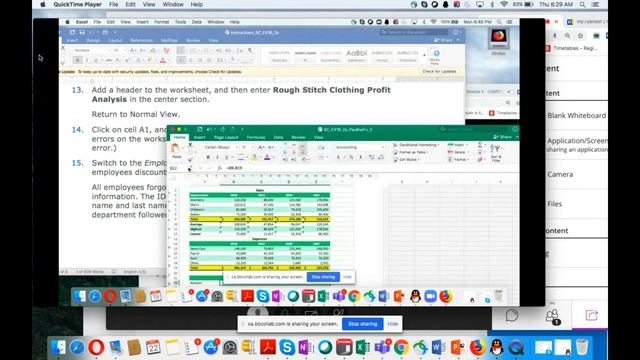Open Spotlight search in the top menu bar

pos(582,4)
